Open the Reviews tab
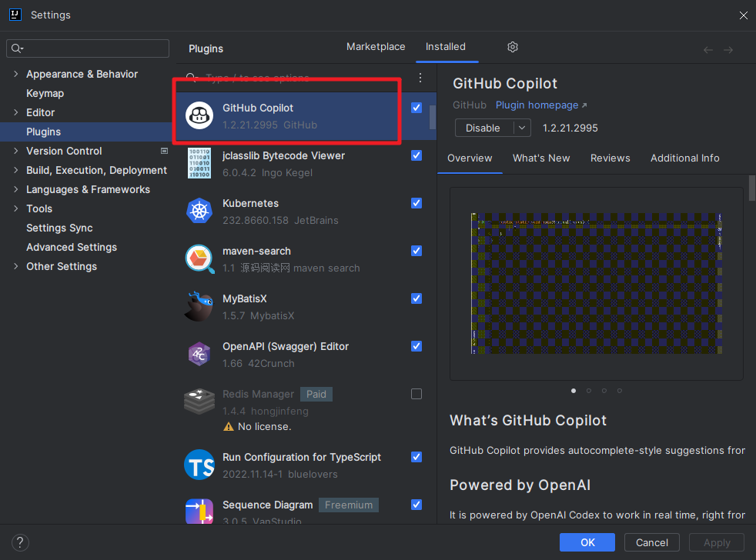The image size is (756, 560). (610, 158)
